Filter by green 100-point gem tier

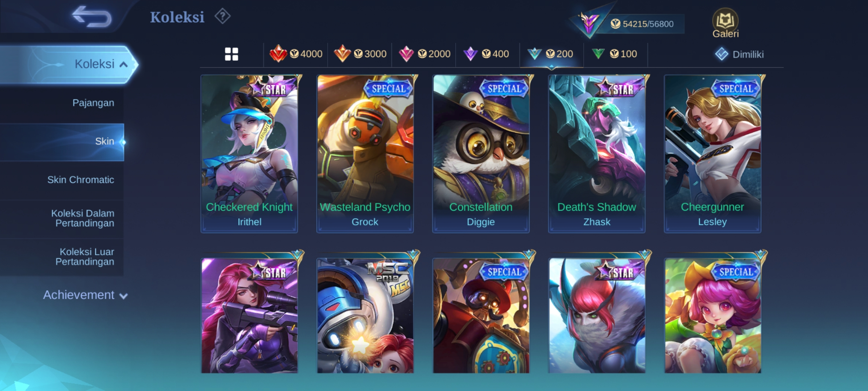coord(615,54)
